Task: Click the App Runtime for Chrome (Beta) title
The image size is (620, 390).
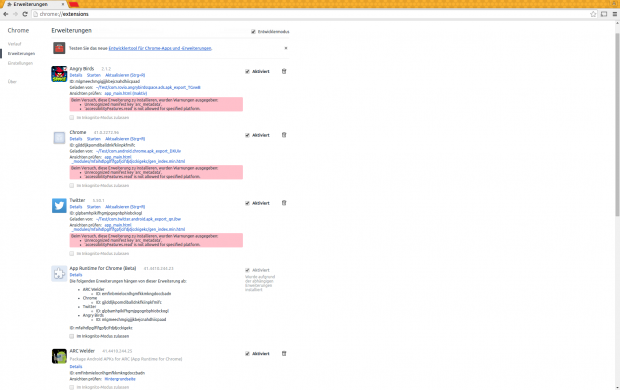Action: pos(103,268)
